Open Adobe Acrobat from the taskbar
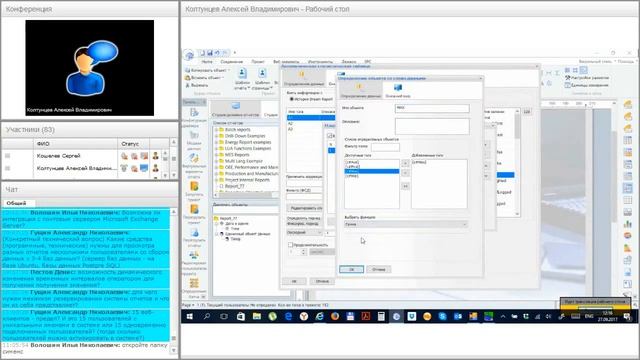The height and width of the screenshot is (360, 640). 366,316
